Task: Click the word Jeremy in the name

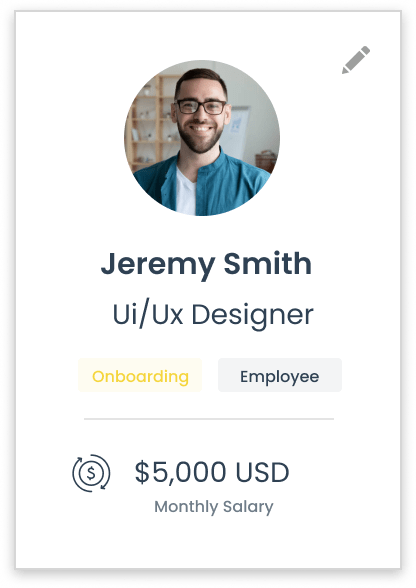Action: pyautogui.click(x=158, y=266)
